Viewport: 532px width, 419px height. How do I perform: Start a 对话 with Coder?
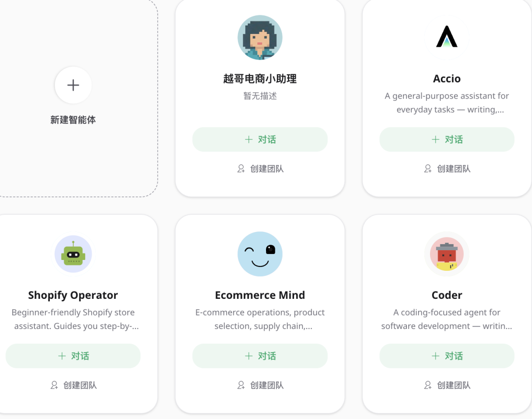coord(447,356)
